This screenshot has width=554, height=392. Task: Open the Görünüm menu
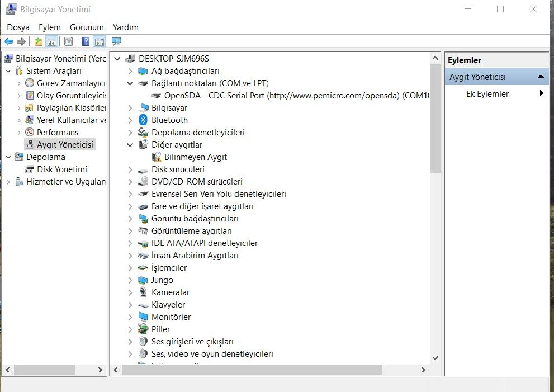click(x=87, y=27)
